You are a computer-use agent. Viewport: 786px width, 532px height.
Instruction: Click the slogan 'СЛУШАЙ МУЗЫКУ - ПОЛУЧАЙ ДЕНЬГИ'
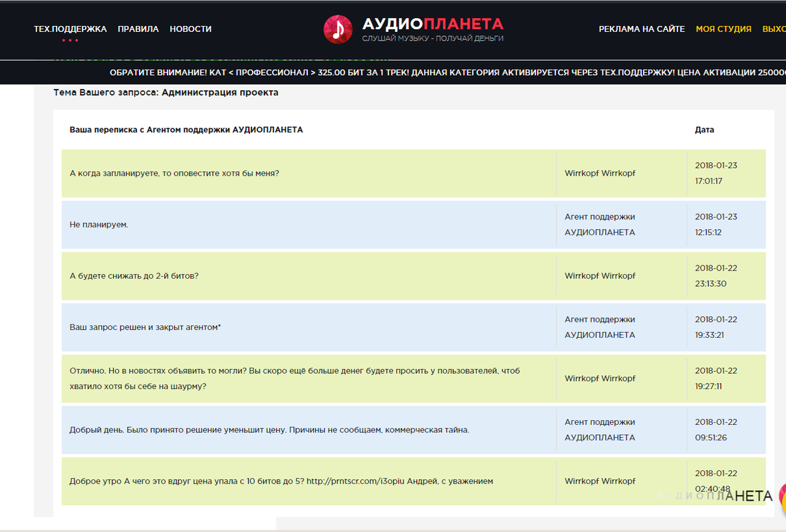[433, 38]
